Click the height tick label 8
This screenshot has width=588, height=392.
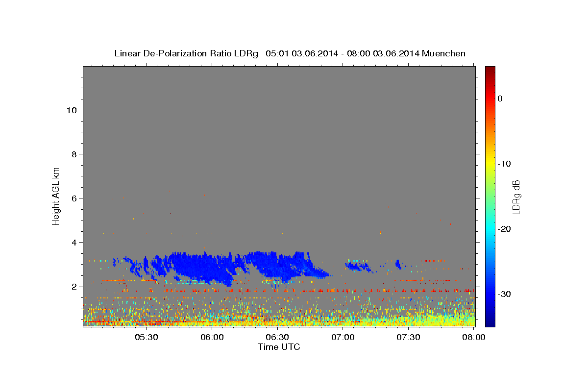pos(73,154)
